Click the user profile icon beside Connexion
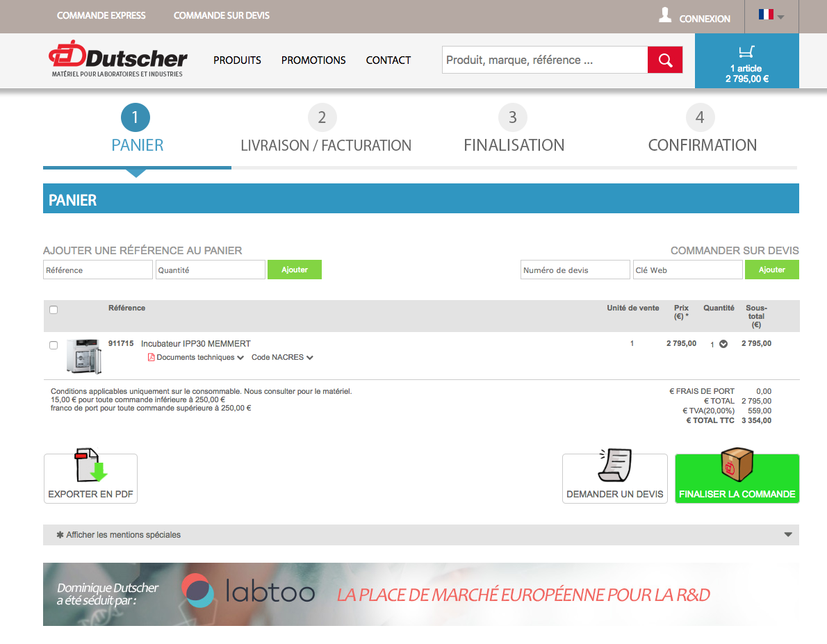This screenshot has width=827, height=644. point(665,15)
